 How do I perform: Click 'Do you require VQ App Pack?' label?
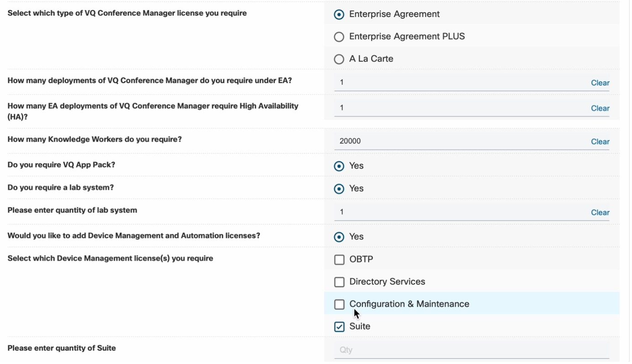tap(62, 165)
